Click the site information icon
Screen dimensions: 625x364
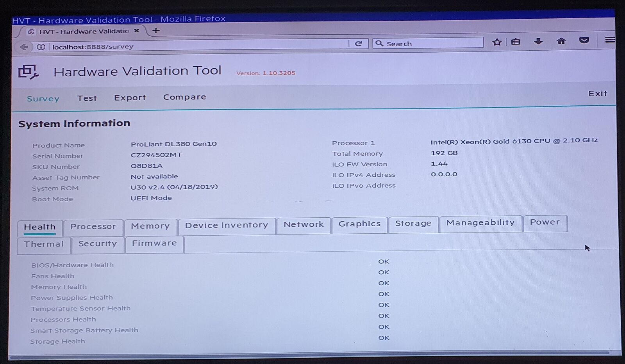point(41,47)
